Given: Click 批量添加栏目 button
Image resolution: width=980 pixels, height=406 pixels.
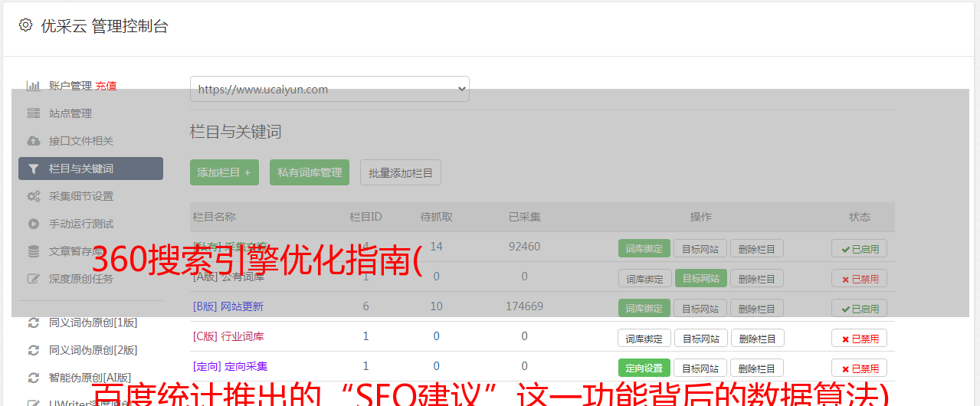Looking at the screenshot, I should (401, 172).
